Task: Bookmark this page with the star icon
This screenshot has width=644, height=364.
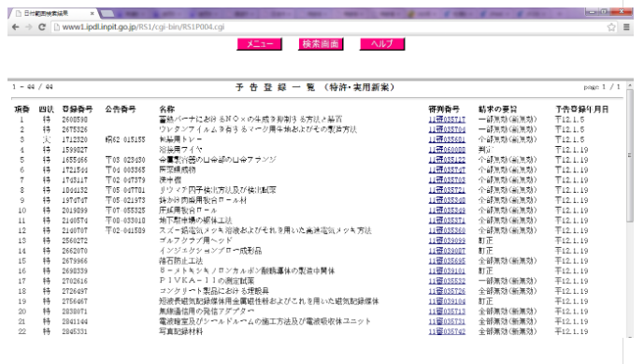Action: [x=611, y=27]
